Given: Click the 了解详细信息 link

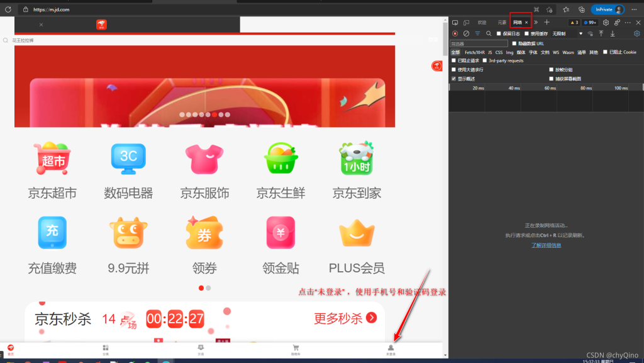Looking at the screenshot, I should [547, 245].
